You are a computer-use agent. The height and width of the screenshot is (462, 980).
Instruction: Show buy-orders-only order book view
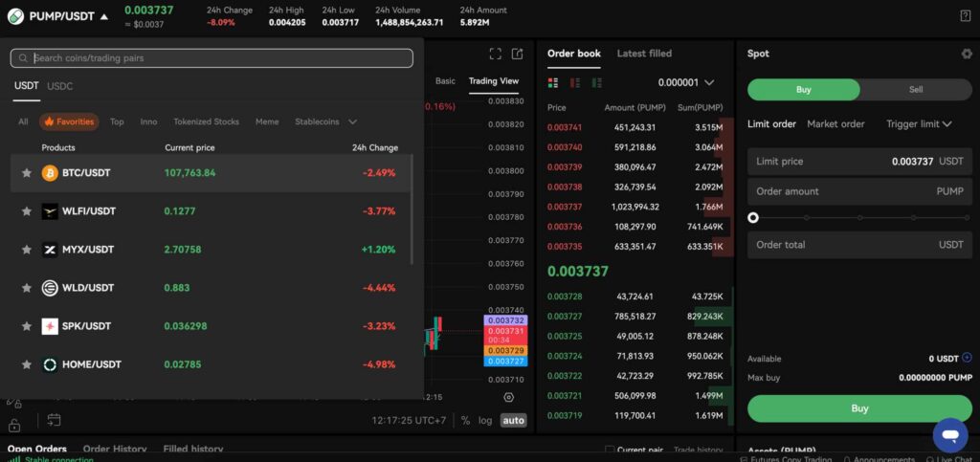click(597, 82)
